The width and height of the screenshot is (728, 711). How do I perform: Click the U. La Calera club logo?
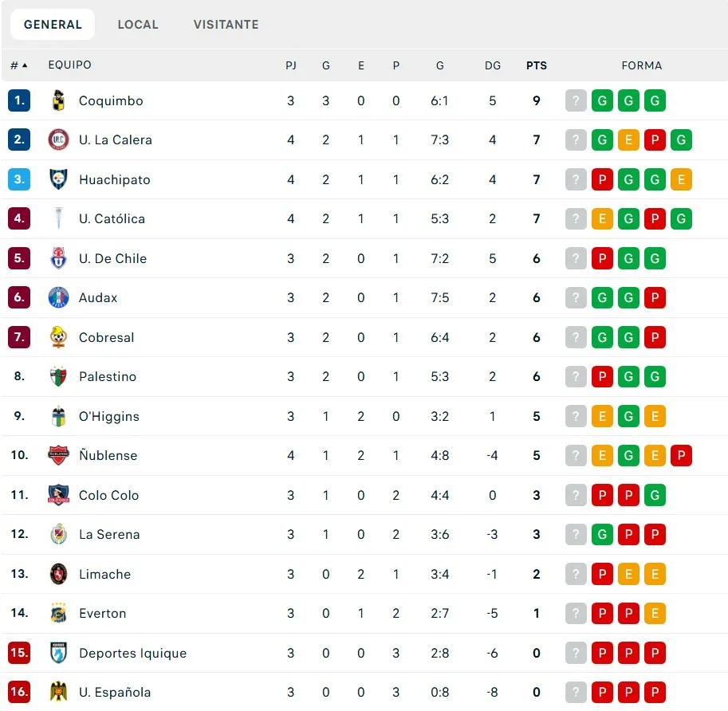coord(58,139)
